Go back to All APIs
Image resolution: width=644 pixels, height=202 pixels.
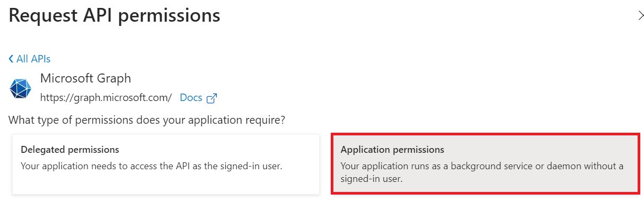pyautogui.click(x=30, y=59)
